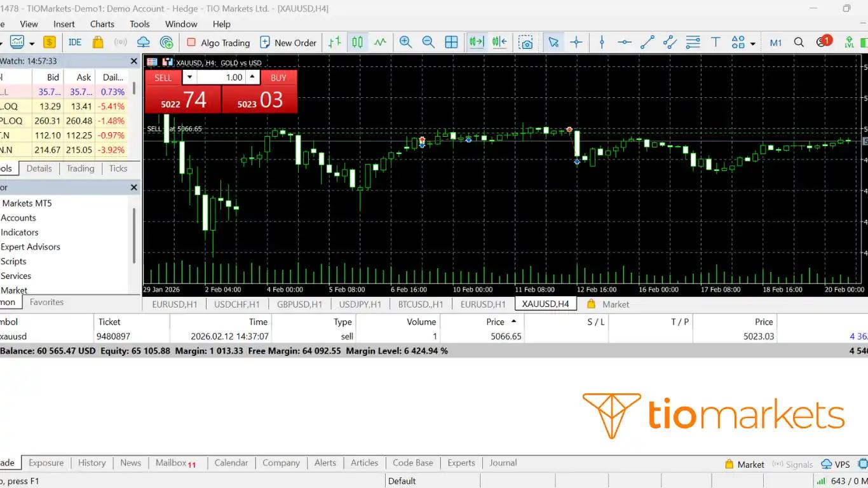Click the gold dollar Market Watch icon
868x488 pixels.
click(50, 43)
